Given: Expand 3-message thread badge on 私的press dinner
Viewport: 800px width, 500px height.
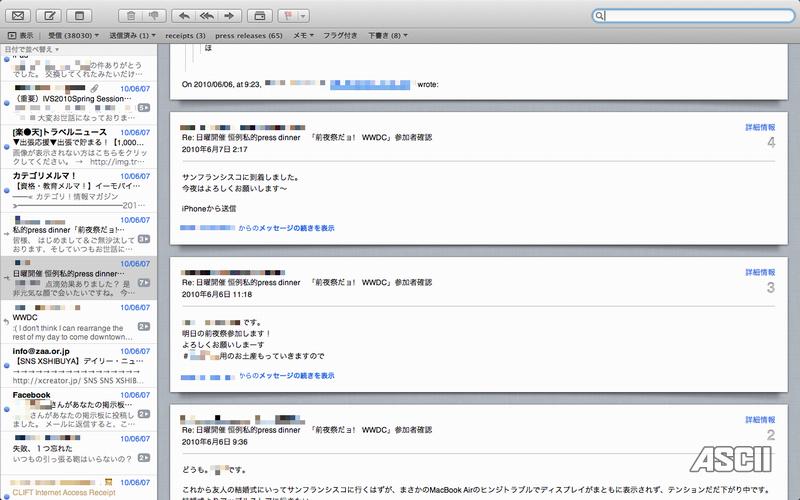Looking at the screenshot, I should pos(144,239).
